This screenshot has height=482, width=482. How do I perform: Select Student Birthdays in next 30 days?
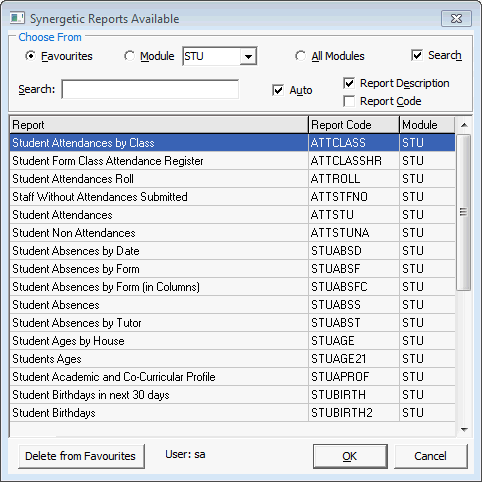(232, 395)
